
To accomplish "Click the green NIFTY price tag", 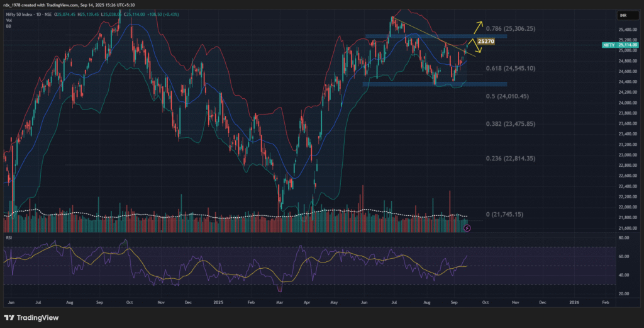I will pos(608,45).
